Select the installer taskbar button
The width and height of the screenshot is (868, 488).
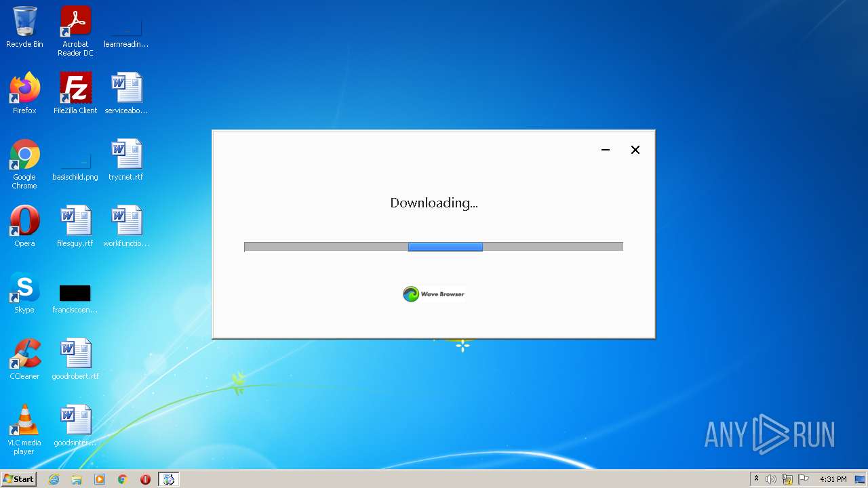coord(169,479)
